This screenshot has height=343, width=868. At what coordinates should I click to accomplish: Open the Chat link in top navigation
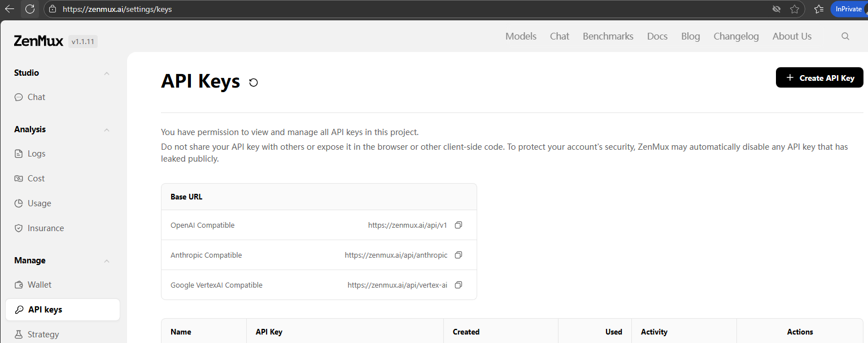(560, 36)
